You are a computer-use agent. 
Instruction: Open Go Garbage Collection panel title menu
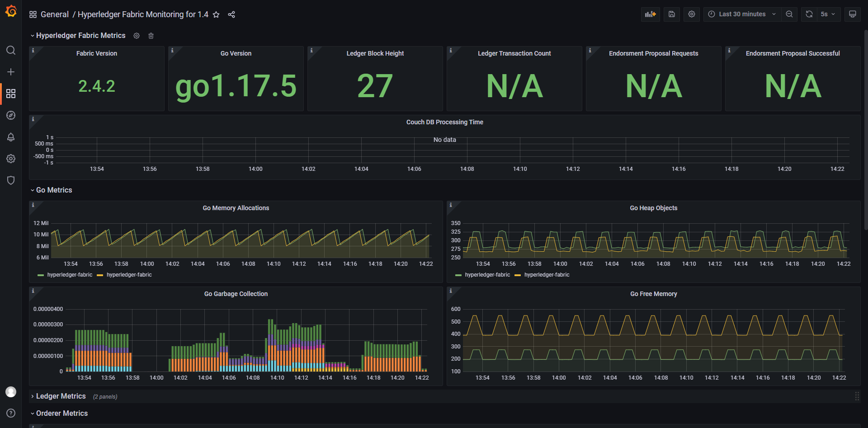(236, 294)
